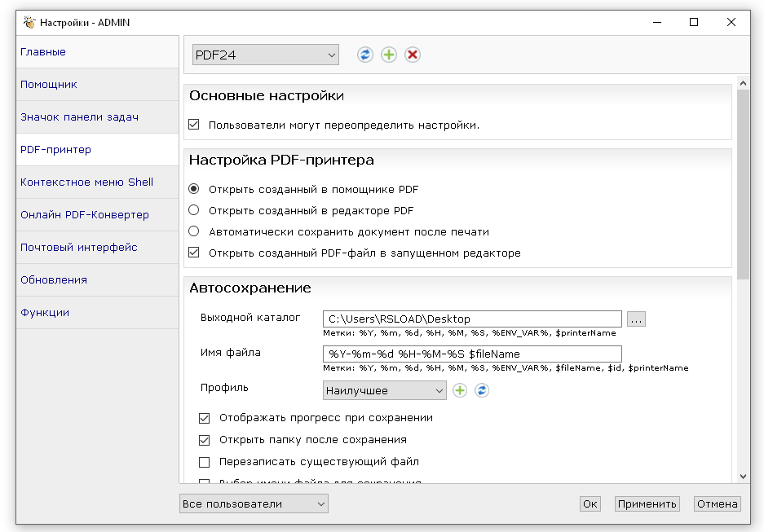This screenshot has width=764, height=532.
Task: Enable 'Перезаписать существующий файл' checkbox
Action: click(x=205, y=461)
